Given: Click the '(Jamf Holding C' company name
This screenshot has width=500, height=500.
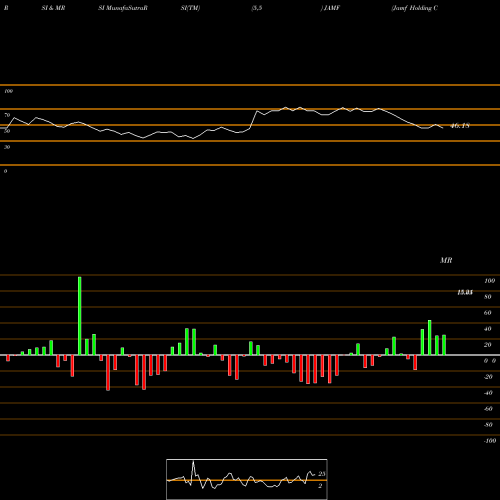Looking at the screenshot, I should tap(414, 8).
